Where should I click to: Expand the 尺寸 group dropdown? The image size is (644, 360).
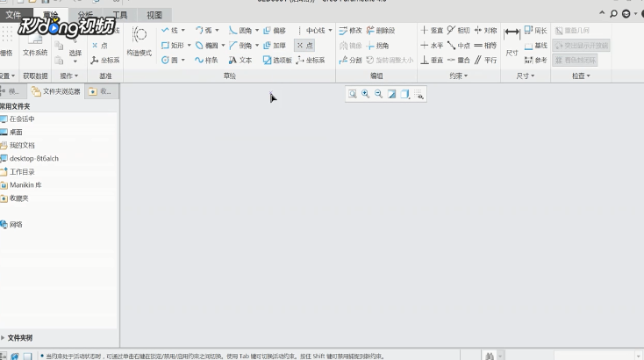(x=526, y=76)
